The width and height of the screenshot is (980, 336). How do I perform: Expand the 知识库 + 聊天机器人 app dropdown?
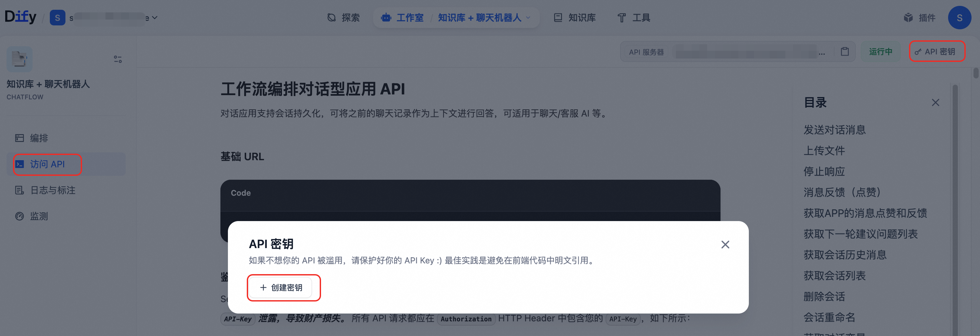pyautogui.click(x=528, y=18)
